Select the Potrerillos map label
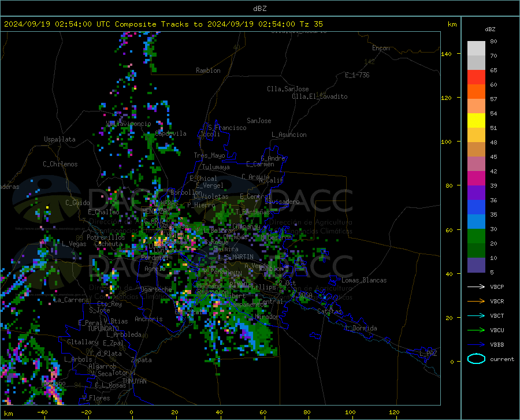This screenshot has height=420, width=520. click(x=106, y=237)
